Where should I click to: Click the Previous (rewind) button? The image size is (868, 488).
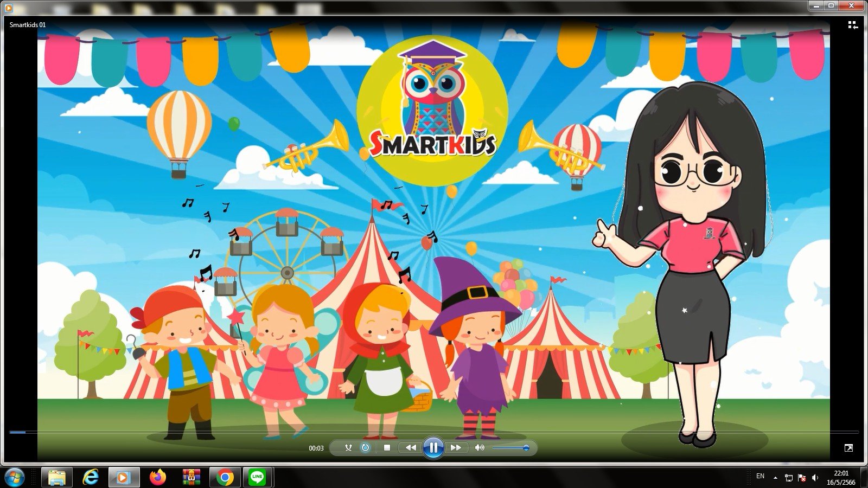click(411, 448)
